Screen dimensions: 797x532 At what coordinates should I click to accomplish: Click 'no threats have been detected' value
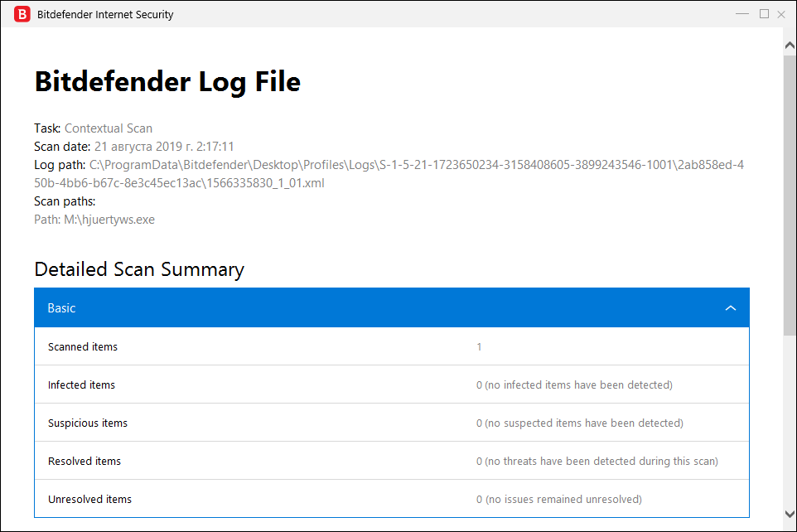597,462
